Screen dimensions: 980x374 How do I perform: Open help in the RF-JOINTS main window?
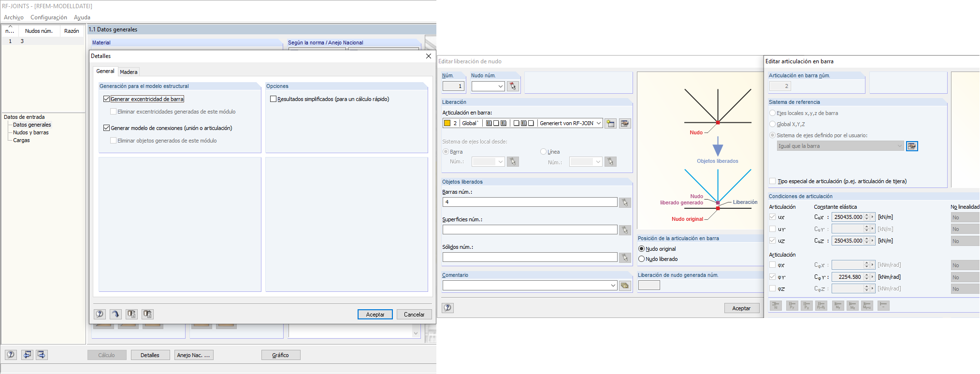click(11, 355)
